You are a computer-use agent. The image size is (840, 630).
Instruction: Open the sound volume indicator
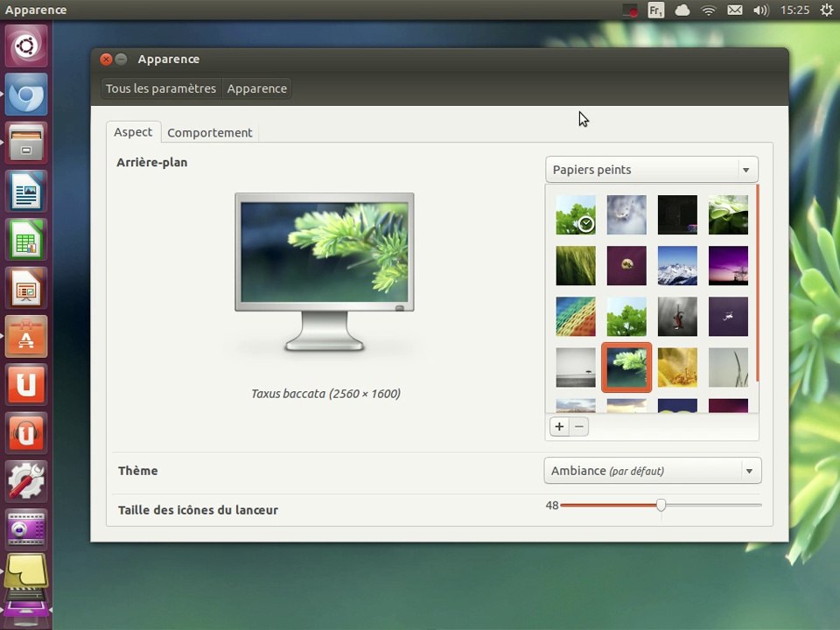tap(760, 10)
